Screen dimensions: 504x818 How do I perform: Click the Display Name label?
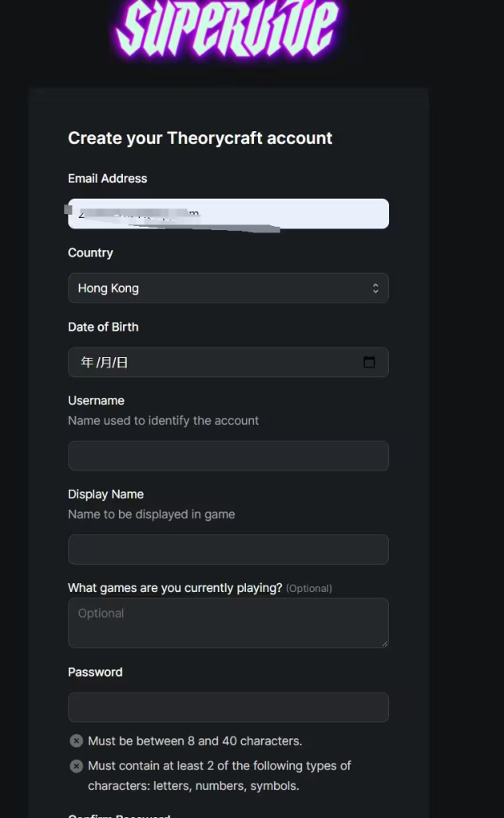106,494
